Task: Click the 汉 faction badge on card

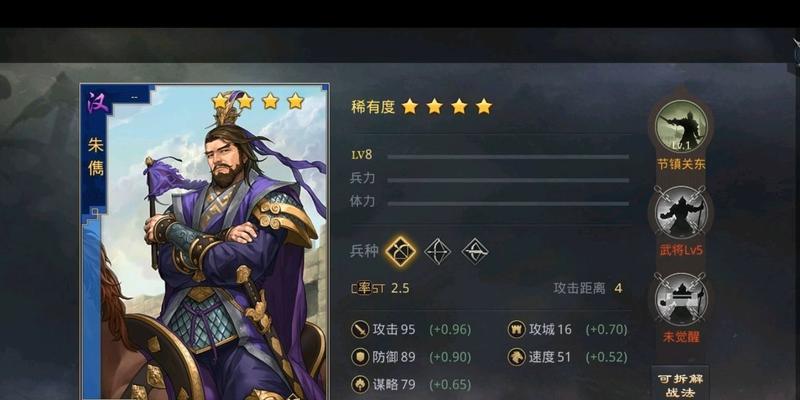Action: (96, 102)
